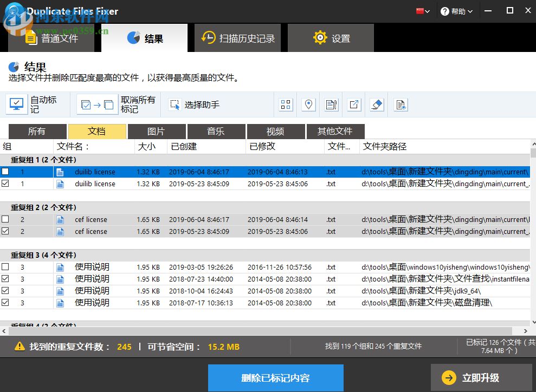
Task: Click the eraser cleanup icon
Action: click(x=377, y=104)
